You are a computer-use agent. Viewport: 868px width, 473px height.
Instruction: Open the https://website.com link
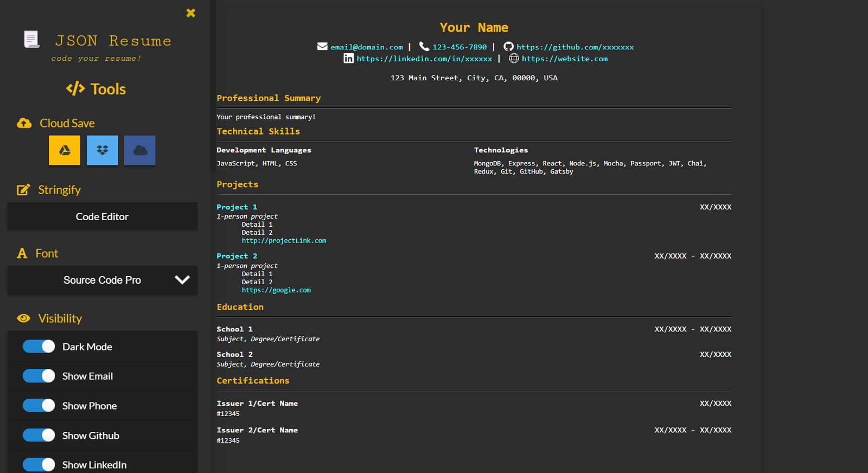click(565, 59)
